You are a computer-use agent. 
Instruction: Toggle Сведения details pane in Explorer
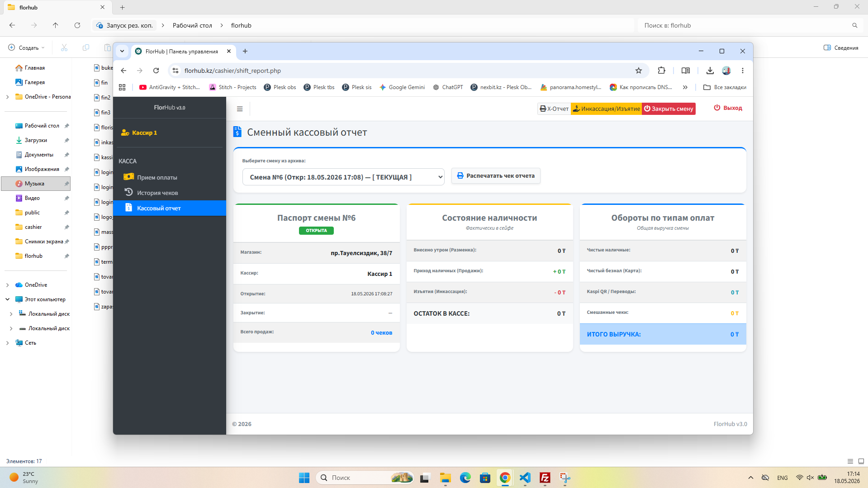click(x=841, y=47)
